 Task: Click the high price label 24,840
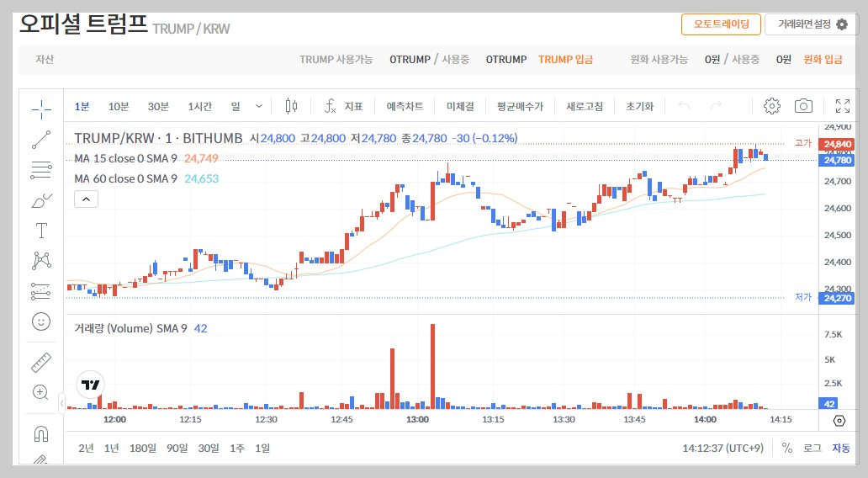point(838,144)
